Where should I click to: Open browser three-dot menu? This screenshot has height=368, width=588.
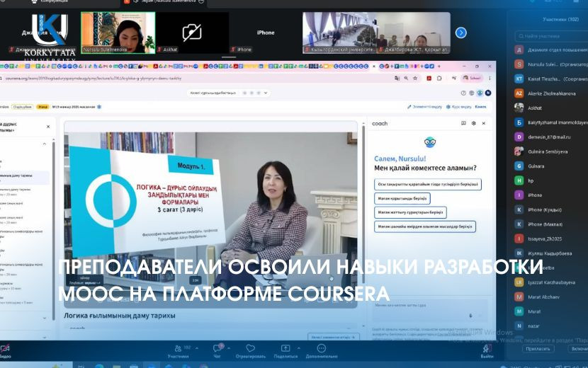(x=490, y=79)
